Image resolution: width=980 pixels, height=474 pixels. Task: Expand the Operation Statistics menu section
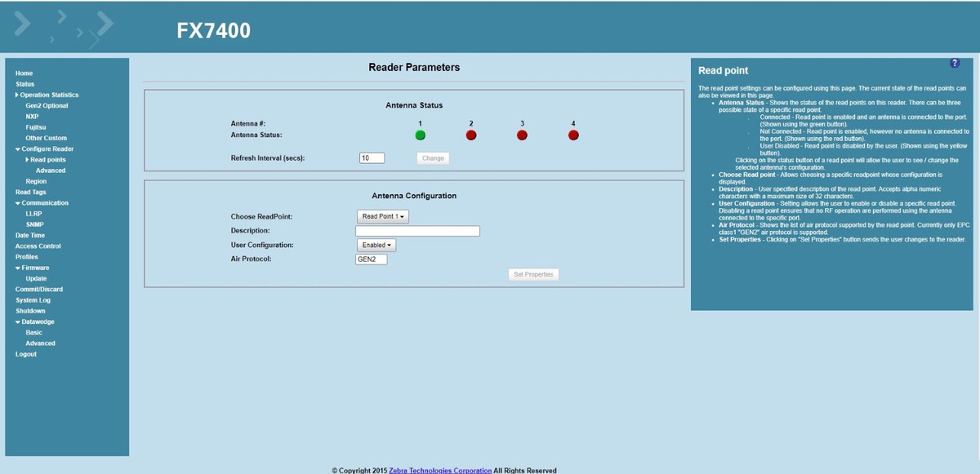tap(47, 95)
